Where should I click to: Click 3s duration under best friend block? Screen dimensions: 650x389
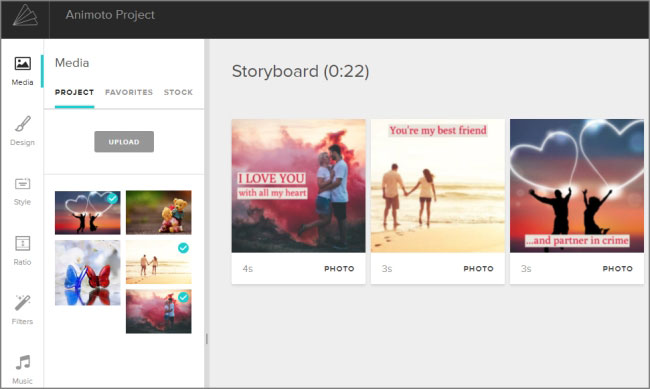[387, 269]
